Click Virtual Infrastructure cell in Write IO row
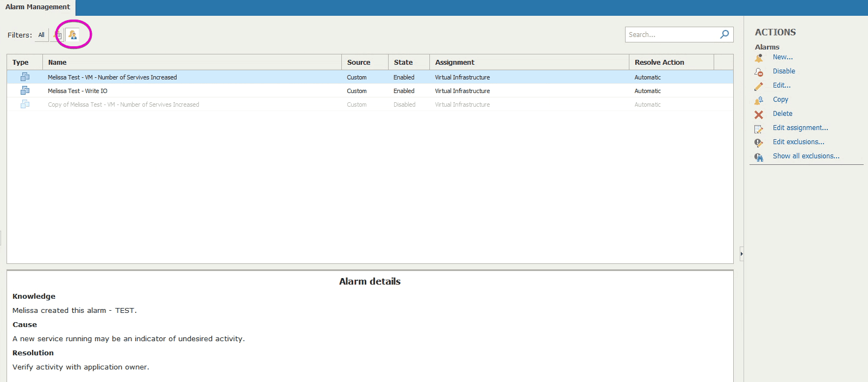This screenshot has width=868, height=382. [x=462, y=91]
